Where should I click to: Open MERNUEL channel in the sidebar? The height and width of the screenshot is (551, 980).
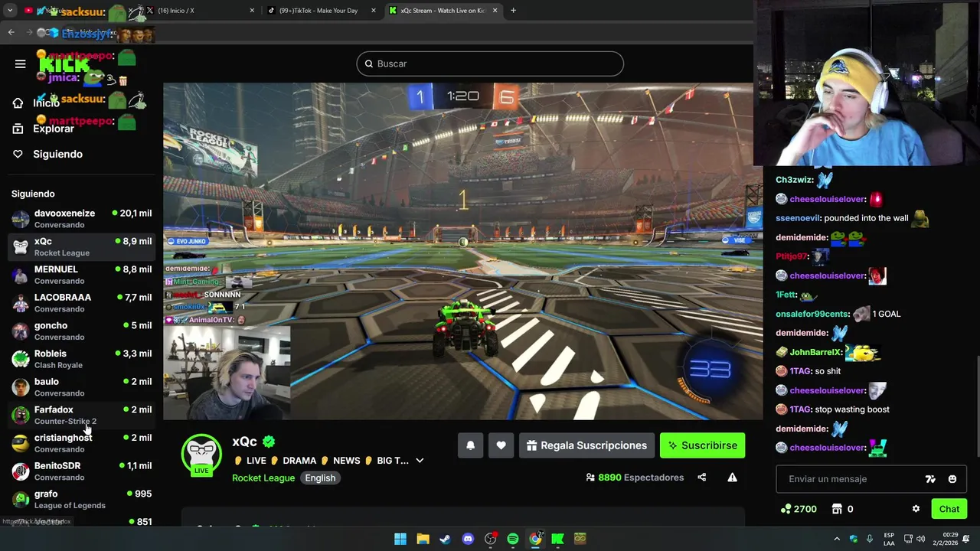[x=81, y=275]
